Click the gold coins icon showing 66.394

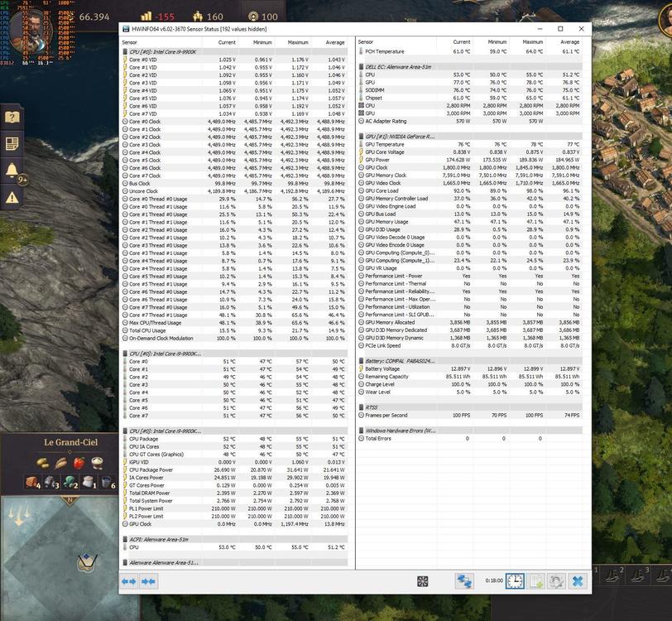[x=70, y=16]
